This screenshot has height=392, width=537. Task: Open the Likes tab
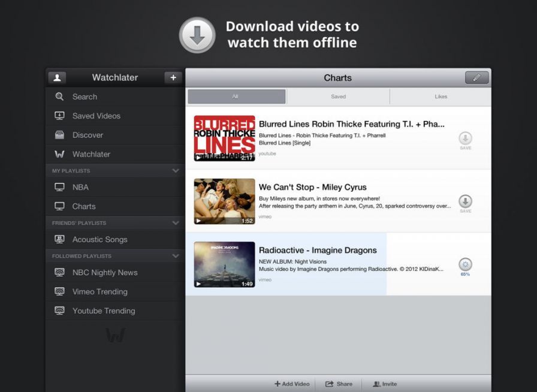click(x=441, y=96)
